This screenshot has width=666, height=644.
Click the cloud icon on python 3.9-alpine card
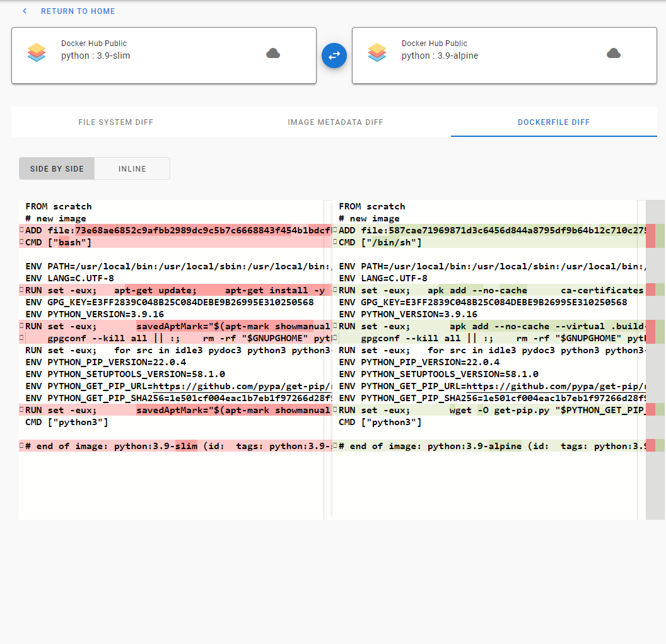pos(614,54)
